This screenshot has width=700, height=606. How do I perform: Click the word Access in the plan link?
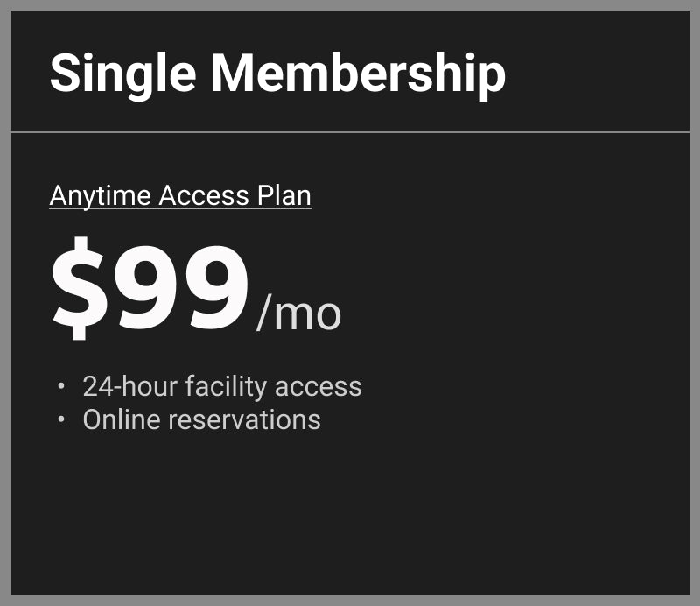click(204, 196)
